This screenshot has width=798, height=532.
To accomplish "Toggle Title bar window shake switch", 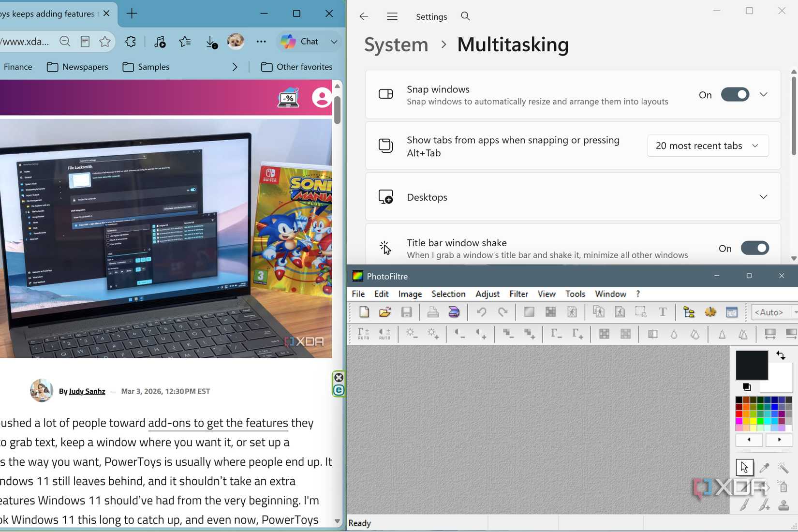I will pos(755,248).
